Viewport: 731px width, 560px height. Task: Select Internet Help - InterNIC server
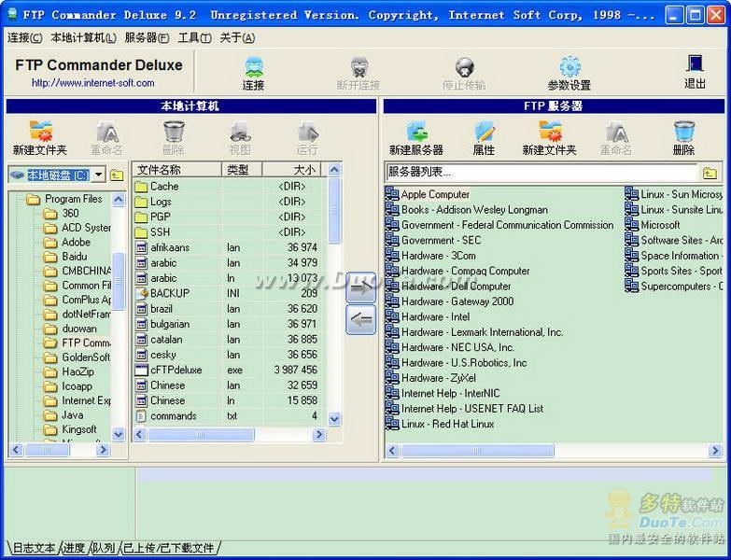tap(443, 393)
